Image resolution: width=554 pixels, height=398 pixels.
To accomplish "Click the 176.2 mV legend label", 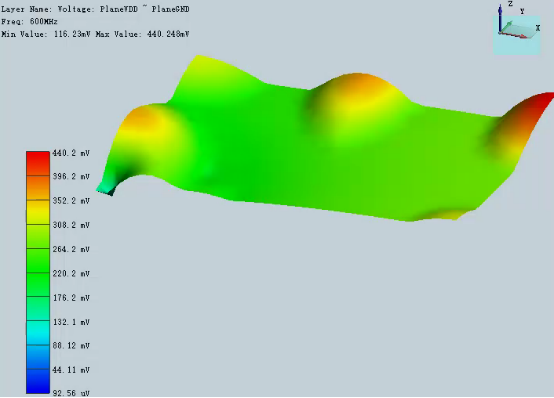I will [x=71, y=298].
